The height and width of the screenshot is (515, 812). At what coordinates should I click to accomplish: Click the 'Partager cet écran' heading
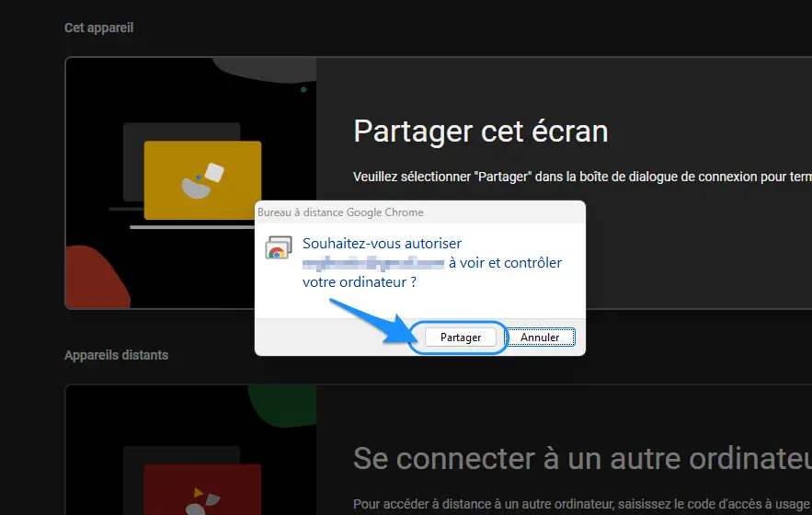(x=481, y=132)
